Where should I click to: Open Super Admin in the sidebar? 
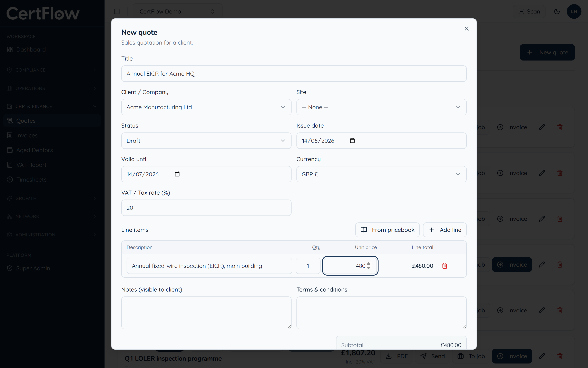52,268
